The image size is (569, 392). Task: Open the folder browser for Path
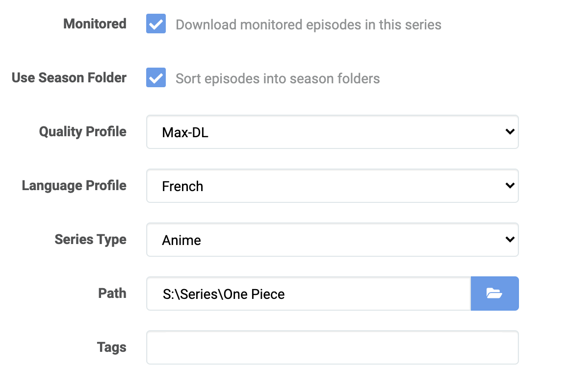tap(494, 294)
